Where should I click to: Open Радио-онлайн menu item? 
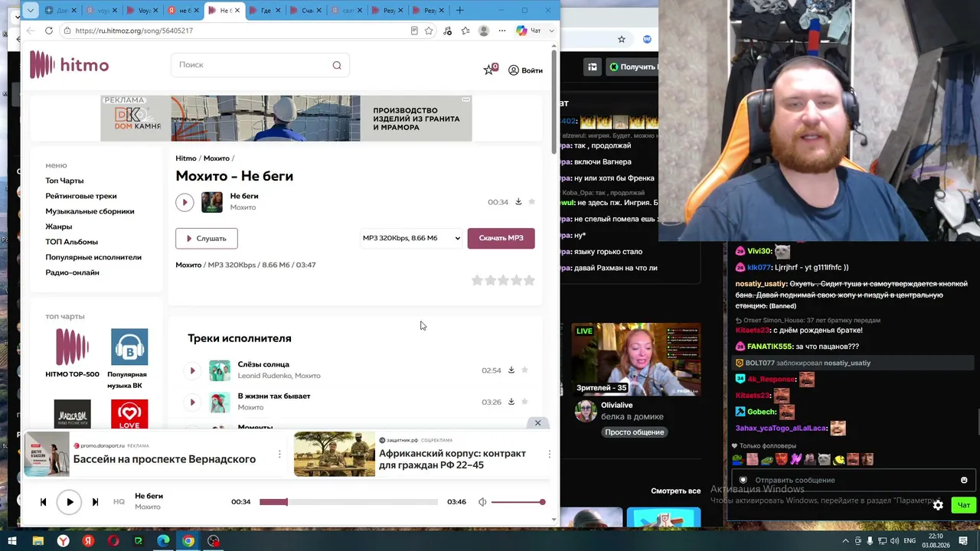72,272
